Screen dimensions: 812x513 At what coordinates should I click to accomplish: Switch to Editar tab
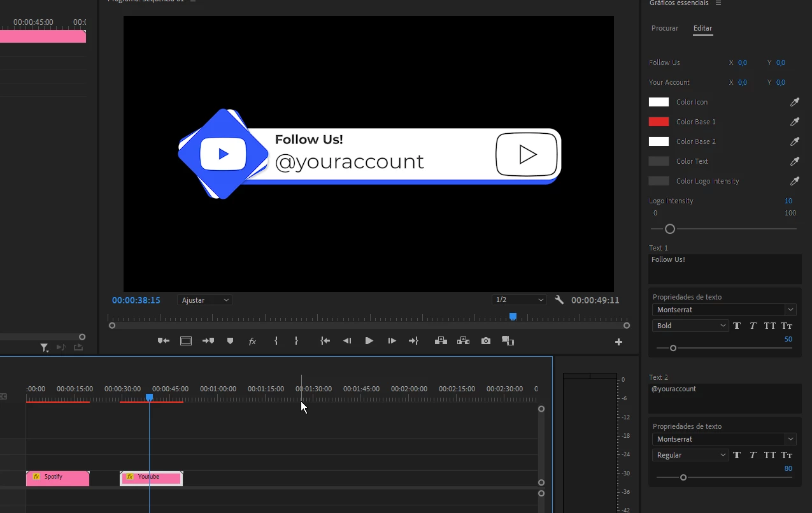[703, 28]
